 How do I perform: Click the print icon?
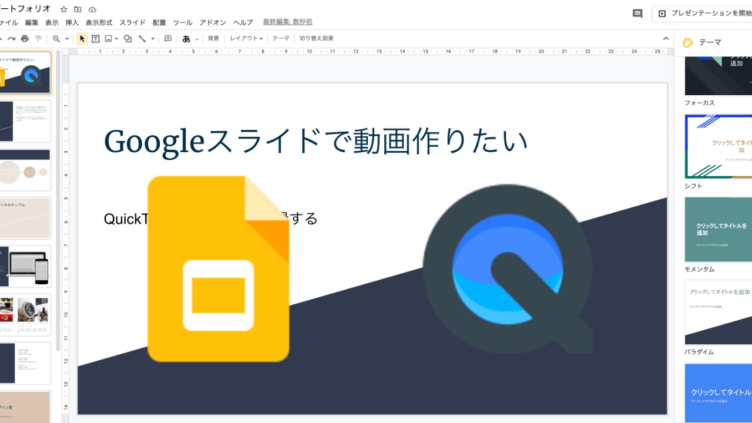25,38
